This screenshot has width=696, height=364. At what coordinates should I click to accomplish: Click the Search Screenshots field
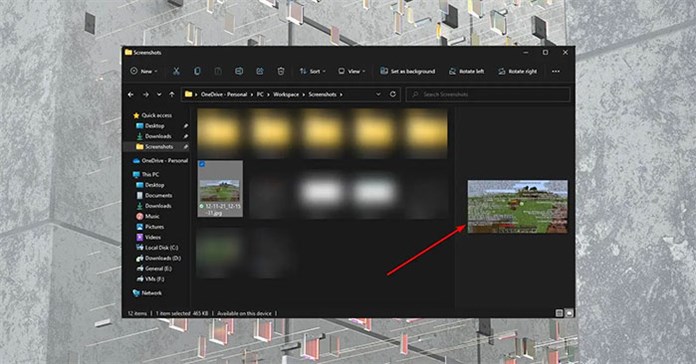pos(488,95)
